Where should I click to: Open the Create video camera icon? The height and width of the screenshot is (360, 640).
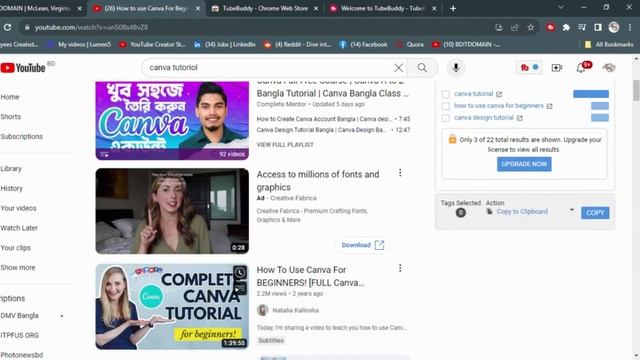click(x=557, y=68)
